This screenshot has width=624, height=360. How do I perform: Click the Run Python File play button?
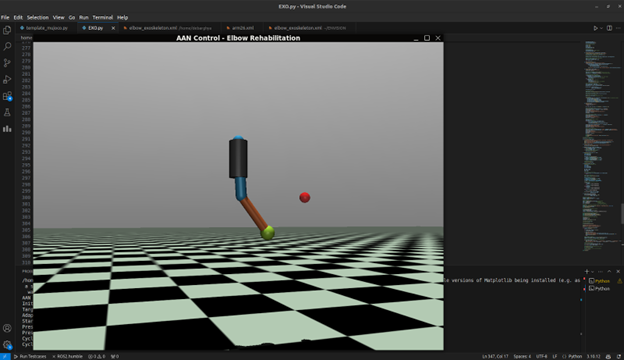click(595, 28)
